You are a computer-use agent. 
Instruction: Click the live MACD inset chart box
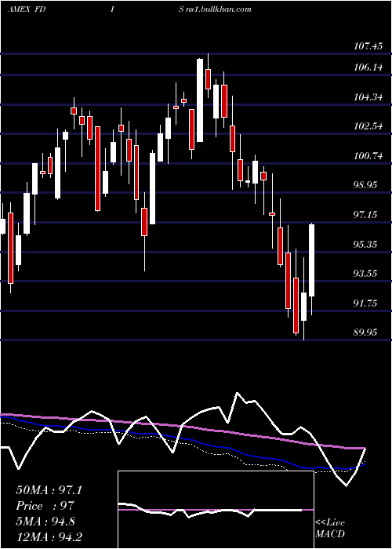pos(216,510)
